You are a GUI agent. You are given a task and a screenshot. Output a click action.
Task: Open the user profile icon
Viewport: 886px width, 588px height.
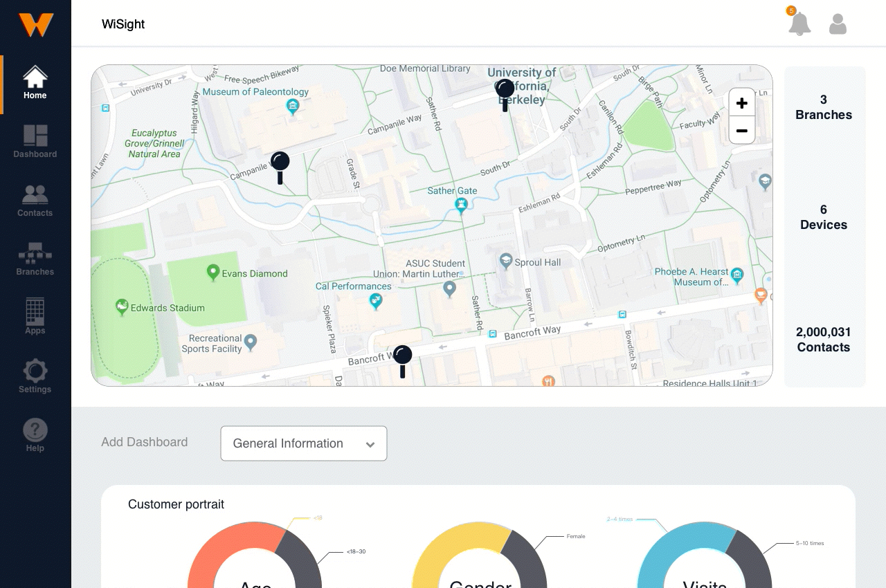tap(838, 24)
